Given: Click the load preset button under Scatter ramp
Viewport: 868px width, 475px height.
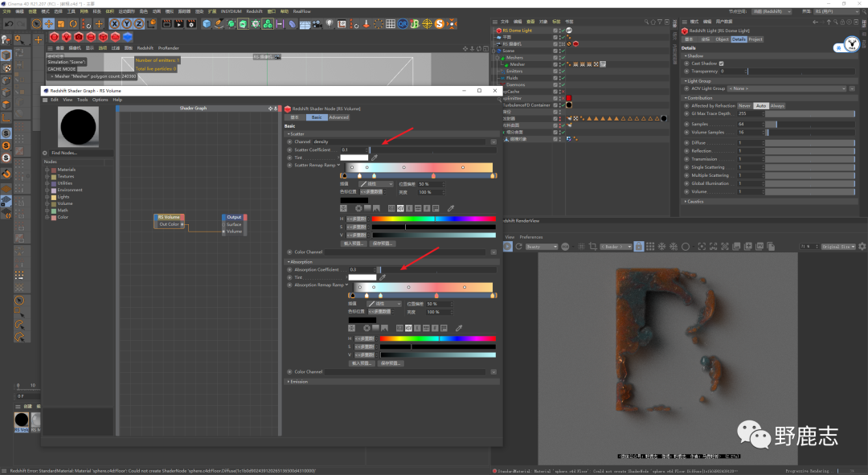Looking at the screenshot, I should (354, 244).
